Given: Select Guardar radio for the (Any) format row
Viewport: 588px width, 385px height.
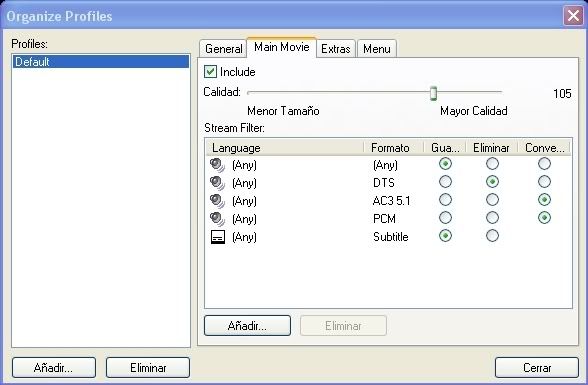Looking at the screenshot, I should [445, 164].
